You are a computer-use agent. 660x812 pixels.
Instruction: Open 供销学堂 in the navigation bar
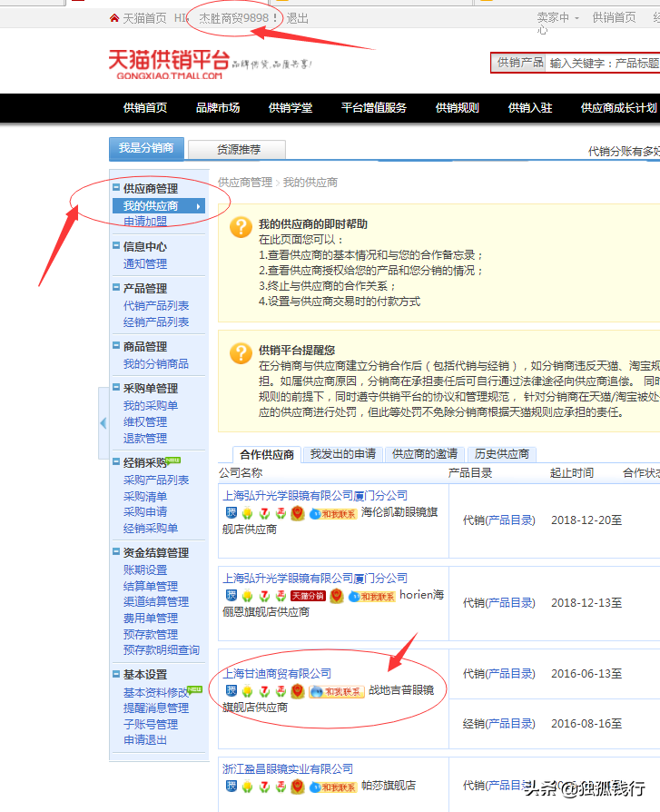coord(291,108)
